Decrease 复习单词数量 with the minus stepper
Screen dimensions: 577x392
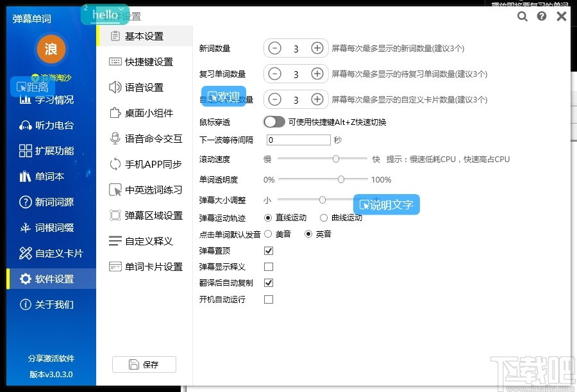(274, 74)
